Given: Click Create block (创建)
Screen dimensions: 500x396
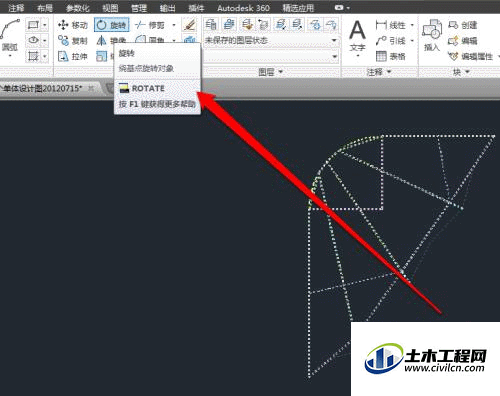Looking at the screenshot, I should (x=463, y=25).
